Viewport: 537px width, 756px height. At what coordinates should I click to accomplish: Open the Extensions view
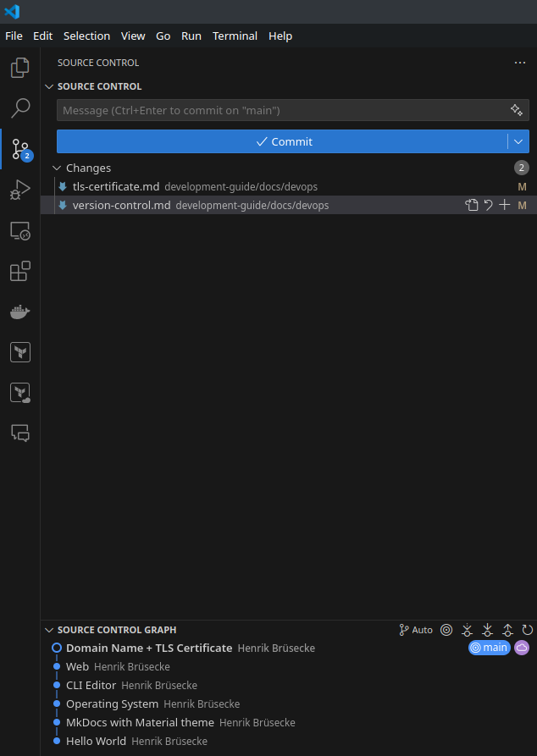pyautogui.click(x=19, y=271)
